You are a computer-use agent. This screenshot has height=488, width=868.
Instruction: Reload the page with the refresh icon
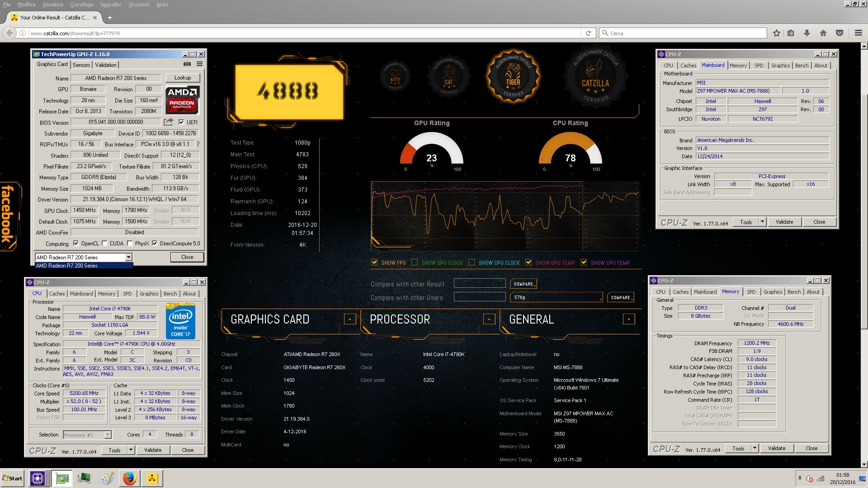[x=588, y=33]
